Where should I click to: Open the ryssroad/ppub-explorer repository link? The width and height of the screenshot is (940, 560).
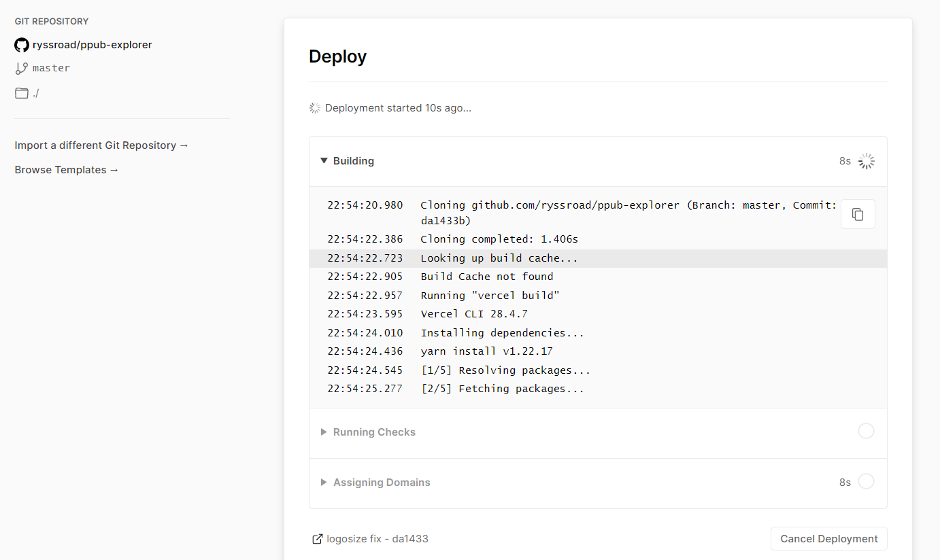pos(93,45)
